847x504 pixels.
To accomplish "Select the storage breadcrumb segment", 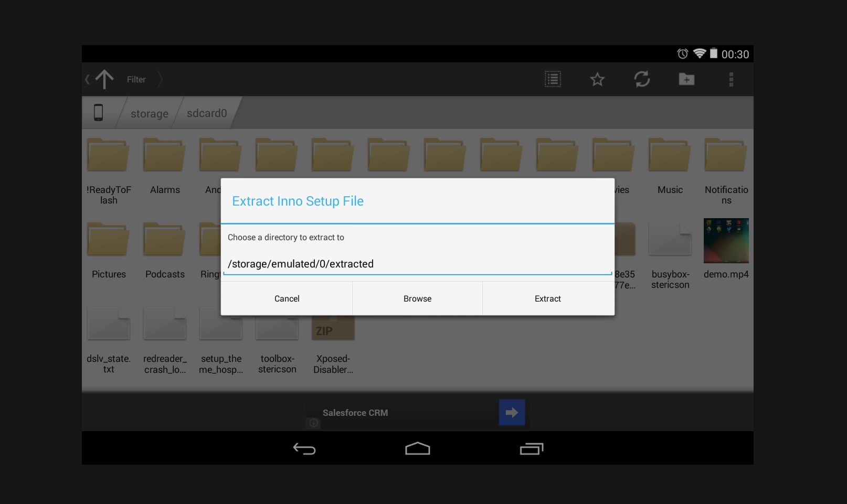I will pos(149,113).
